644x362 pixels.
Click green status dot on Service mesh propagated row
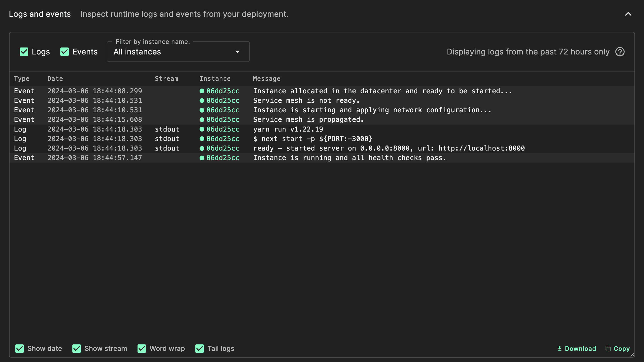pyautogui.click(x=202, y=120)
